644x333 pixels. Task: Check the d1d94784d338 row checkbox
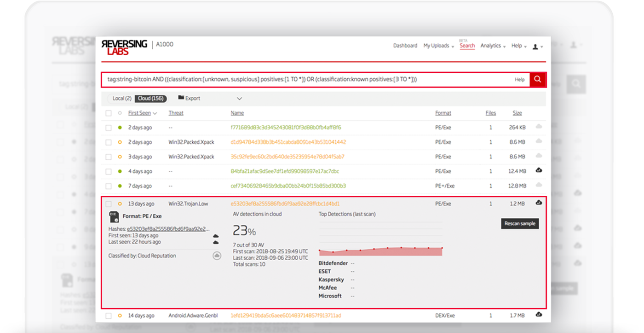(109, 143)
